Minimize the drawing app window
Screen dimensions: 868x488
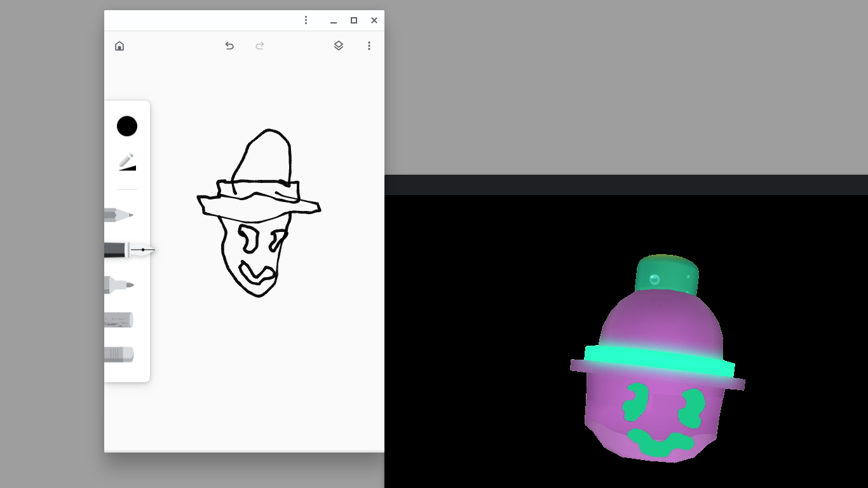pyautogui.click(x=334, y=20)
